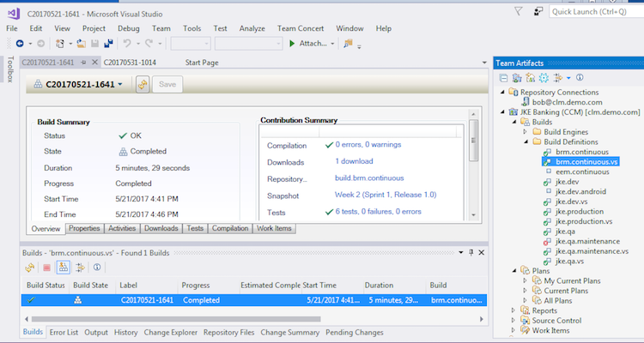Screen dimensions: 644x343
Task: Open the Activities tab of build result
Action: coord(122,229)
